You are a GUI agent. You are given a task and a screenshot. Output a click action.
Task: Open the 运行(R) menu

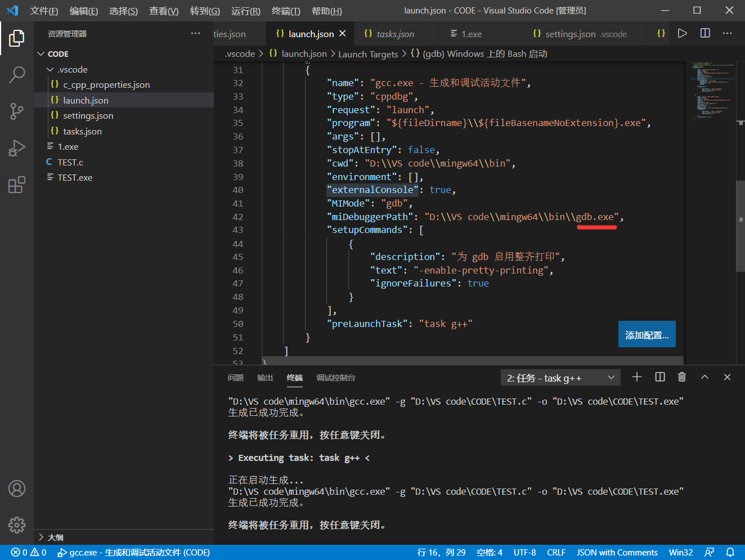point(246,11)
